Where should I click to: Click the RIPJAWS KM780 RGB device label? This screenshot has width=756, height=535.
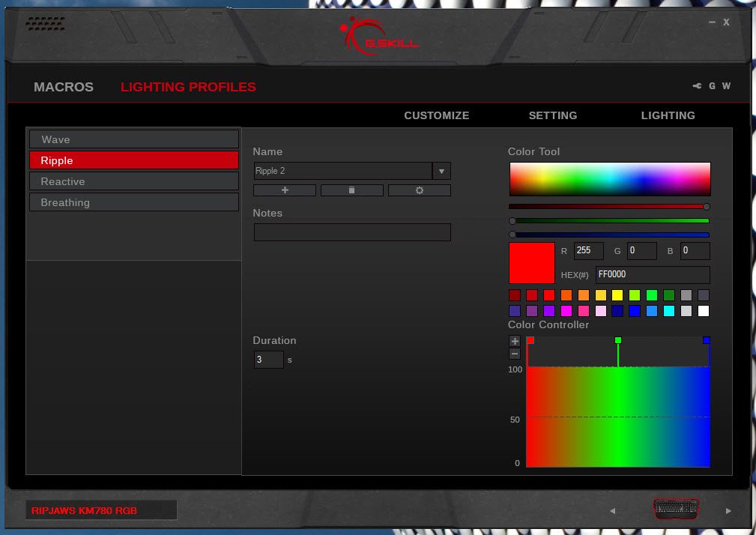point(101,510)
